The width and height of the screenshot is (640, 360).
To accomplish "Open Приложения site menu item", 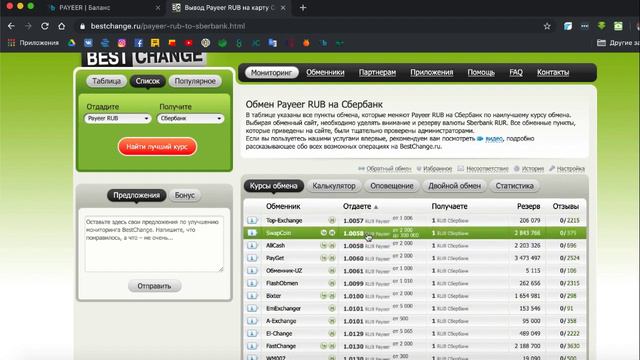I will (432, 72).
